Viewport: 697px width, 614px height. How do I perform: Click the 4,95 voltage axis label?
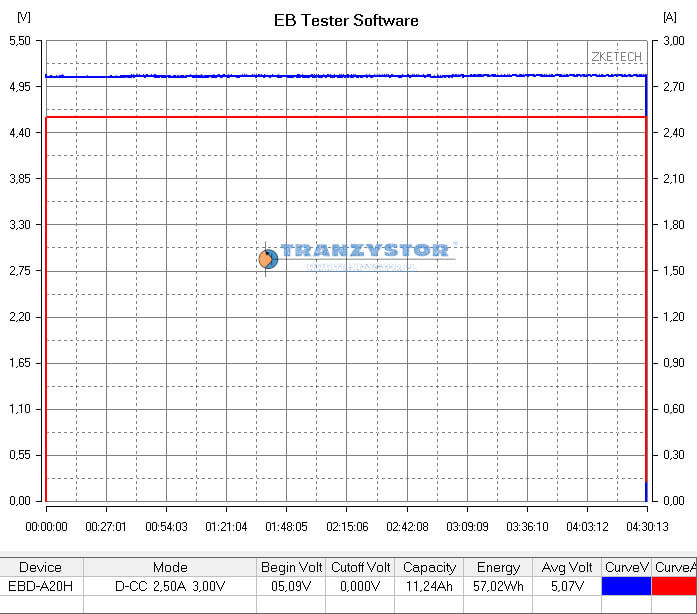20,87
